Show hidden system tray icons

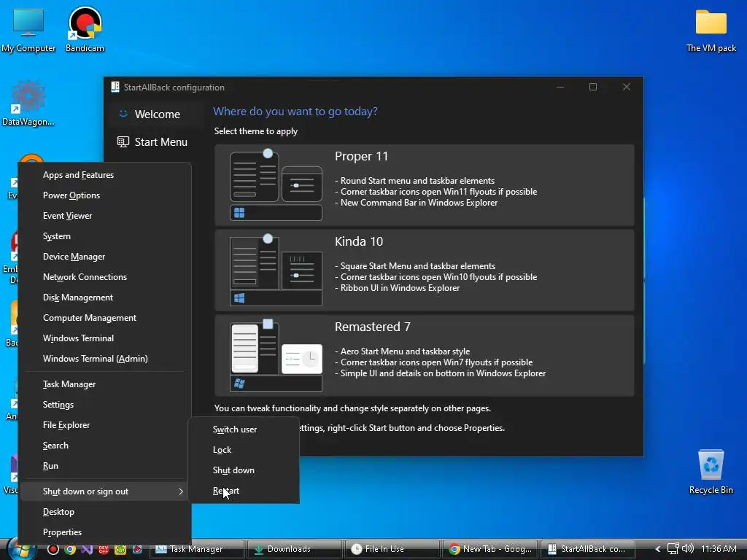(657, 550)
